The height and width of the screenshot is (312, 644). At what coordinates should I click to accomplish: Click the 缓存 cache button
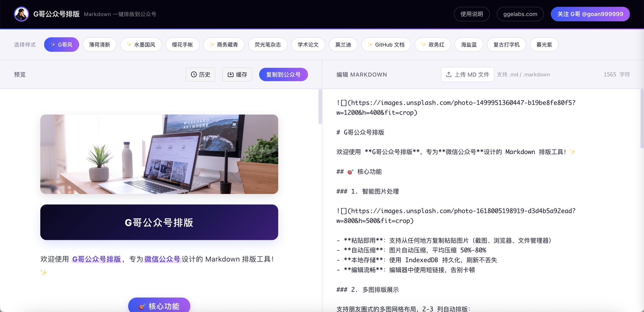[237, 75]
